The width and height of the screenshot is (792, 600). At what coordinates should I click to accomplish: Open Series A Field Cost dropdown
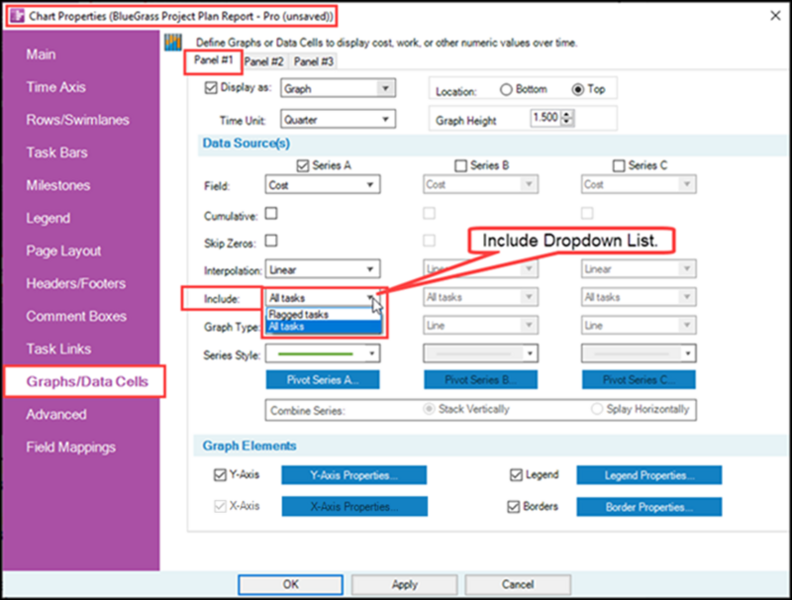(x=323, y=185)
